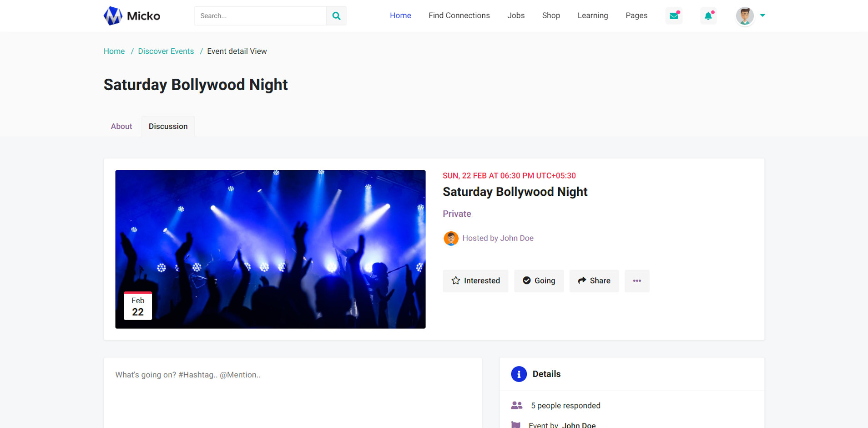Click the blue Details info icon
Screen dimensions: 868x428
coord(519,374)
